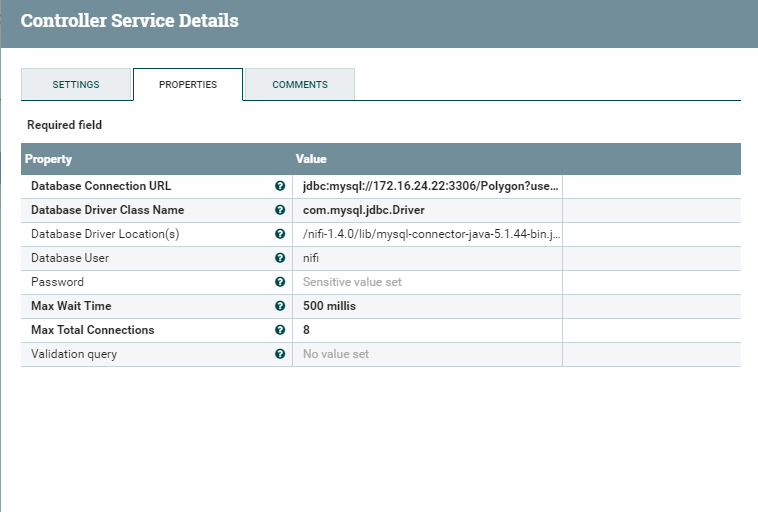Viewport: 758px width, 512px height.
Task: Switch to the Settings tab
Action: point(76,85)
